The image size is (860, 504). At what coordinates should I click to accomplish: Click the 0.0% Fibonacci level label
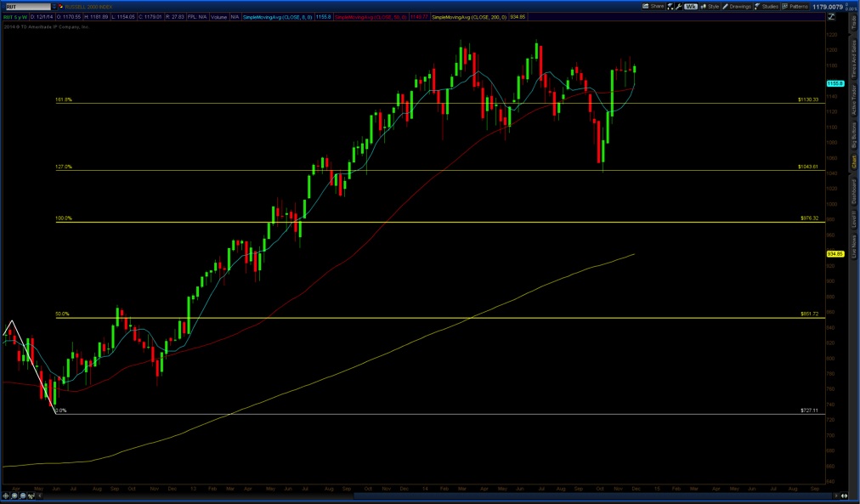tap(61, 411)
